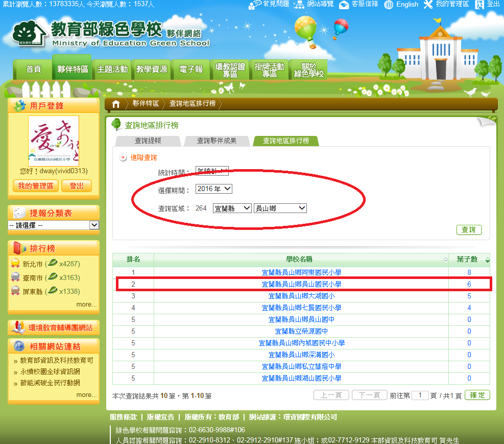Click the FAQ people icon
Image resolution: width=504 pixels, height=444 pixels.
click(x=255, y=5)
